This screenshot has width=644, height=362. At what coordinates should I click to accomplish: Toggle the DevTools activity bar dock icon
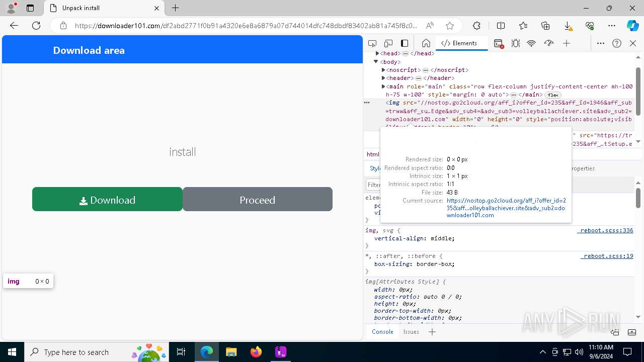405,43
